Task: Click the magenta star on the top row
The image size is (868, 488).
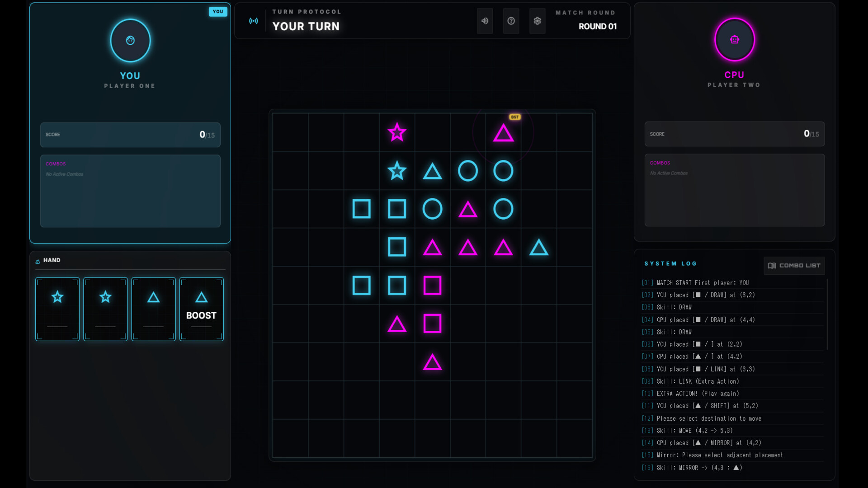Action: 397,132
